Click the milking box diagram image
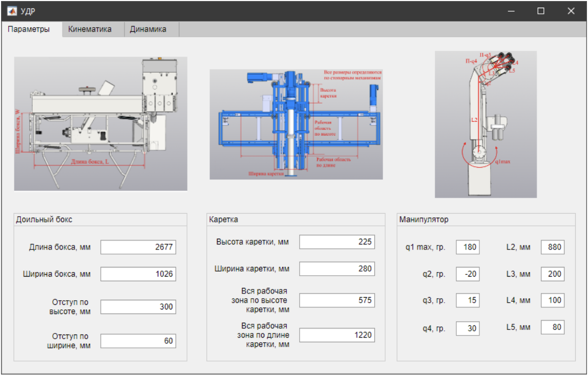The width and height of the screenshot is (588, 375). point(100,123)
